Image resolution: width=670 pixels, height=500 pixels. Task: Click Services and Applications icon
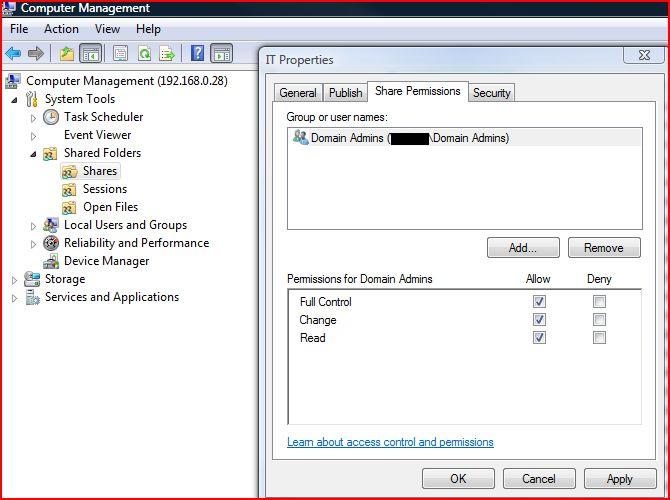(x=32, y=297)
